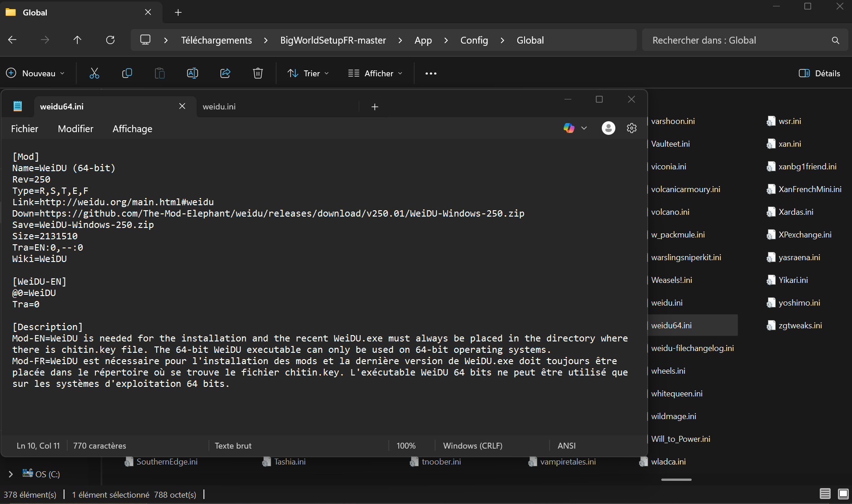Click the 100% zoom status in Notepad

coord(406,446)
